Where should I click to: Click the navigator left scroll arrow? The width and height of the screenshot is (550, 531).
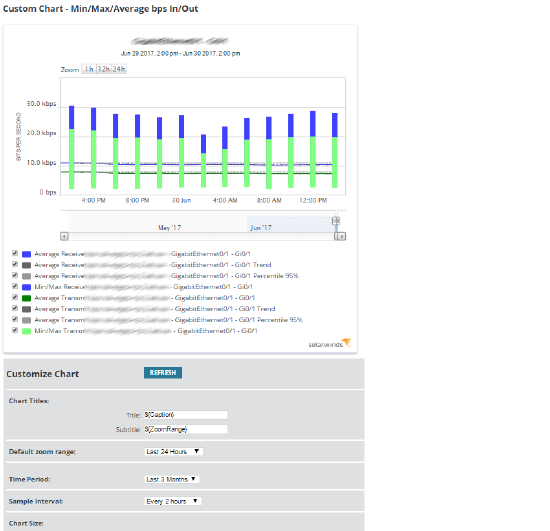coord(64,236)
